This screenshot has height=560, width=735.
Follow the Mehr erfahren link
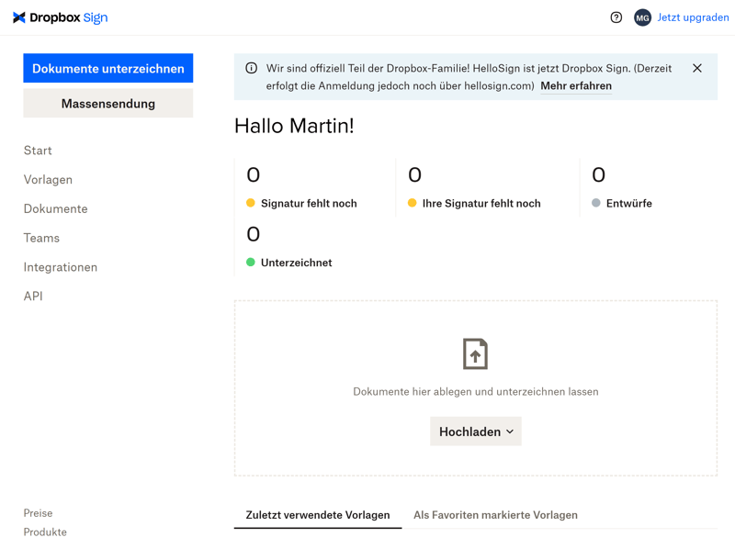click(x=576, y=85)
